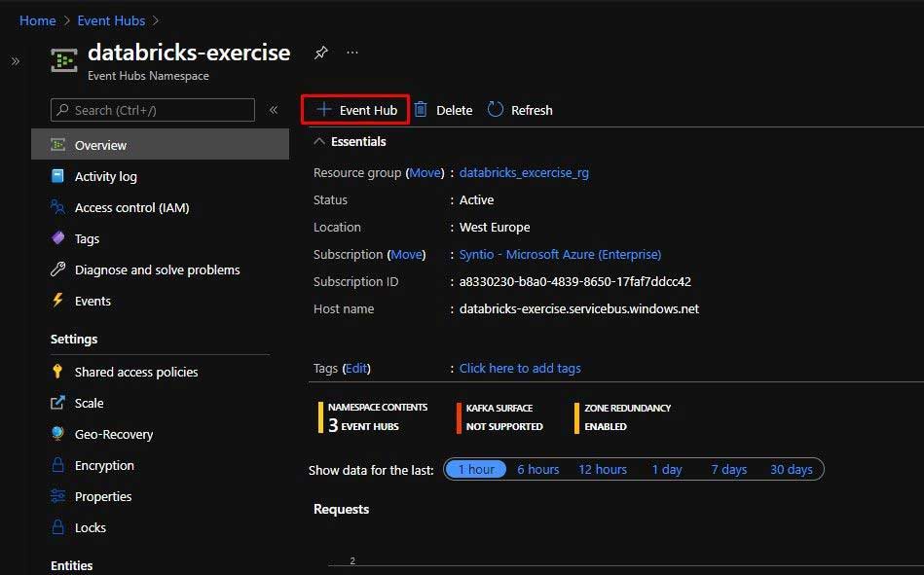The image size is (924, 575).
Task: Focus the Search (Ctrl+/) field
Action: pos(153,110)
